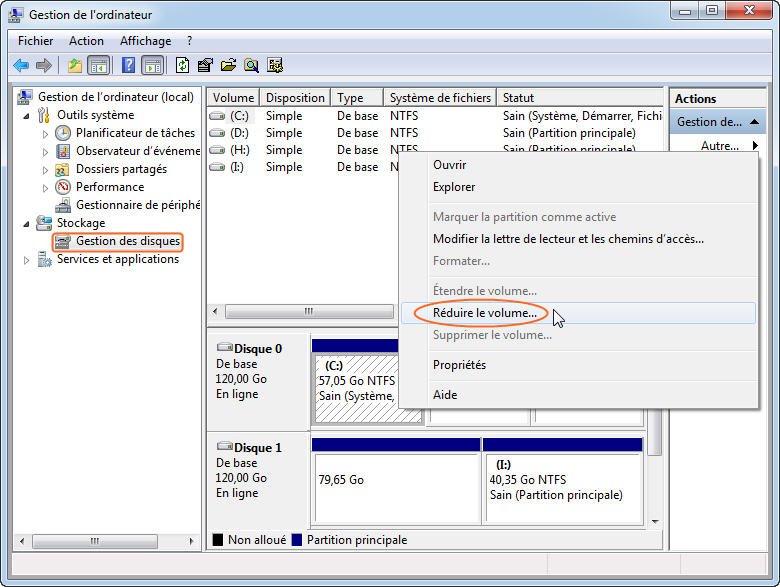Click the Up one level folder icon

point(75,65)
